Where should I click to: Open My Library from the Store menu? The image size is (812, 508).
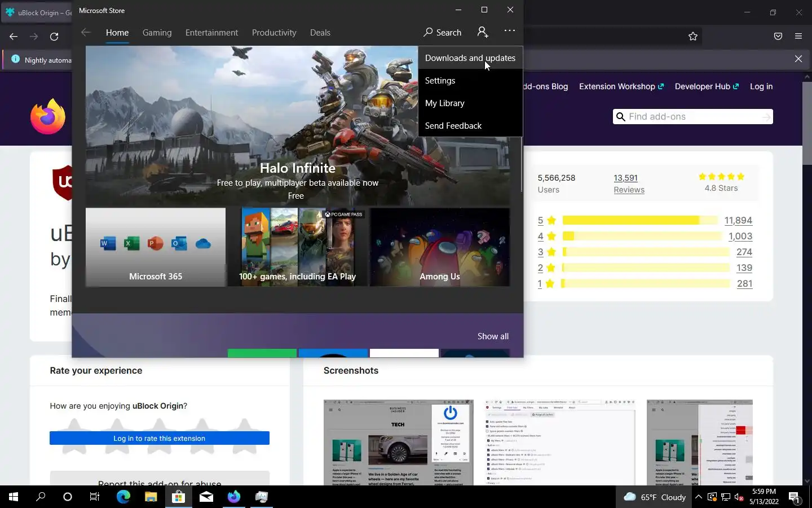point(470,103)
